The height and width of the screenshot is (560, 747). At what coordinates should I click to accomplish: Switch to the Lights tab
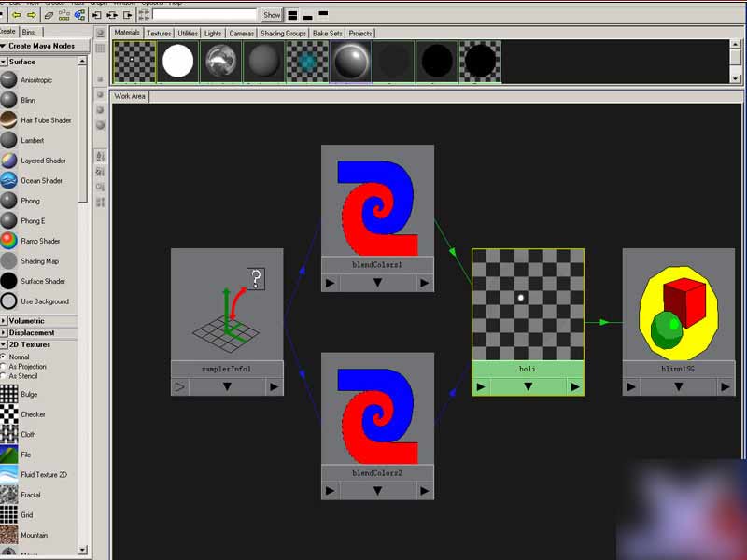pyautogui.click(x=213, y=34)
